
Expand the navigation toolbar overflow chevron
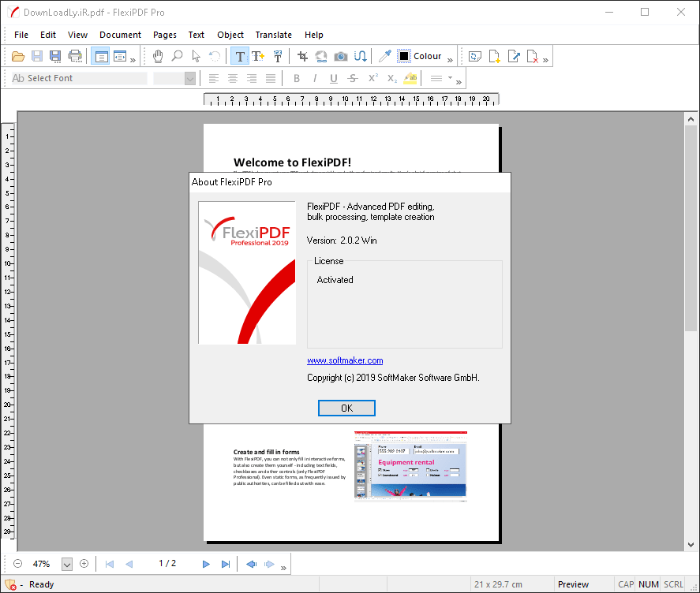[x=283, y=568]
